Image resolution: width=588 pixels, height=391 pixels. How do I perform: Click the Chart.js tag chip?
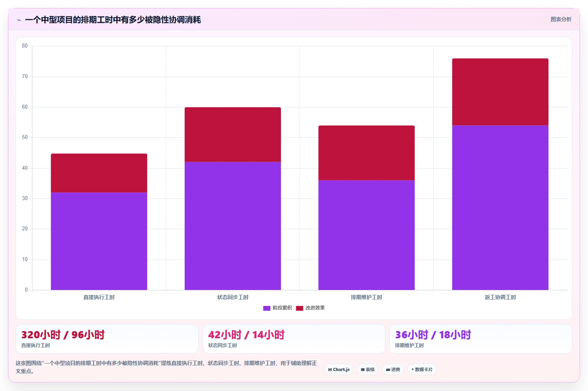pyautogui.click(x=339, y=369)
